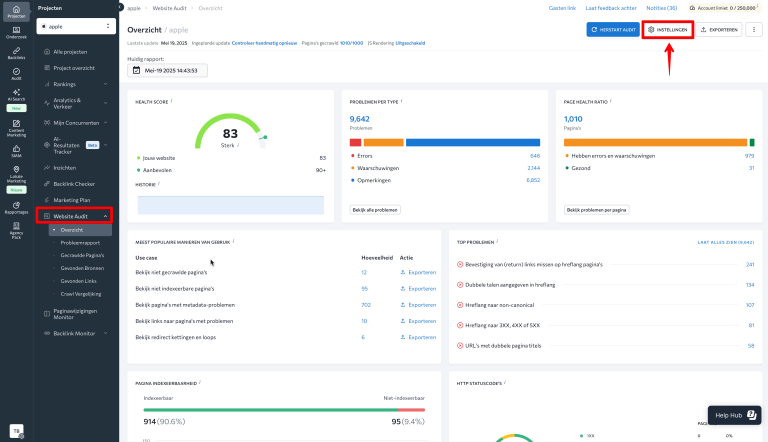Open the Backlinks icon in left rail
Image resolution: width=768 pixels, height=442 pixels.
16,53
